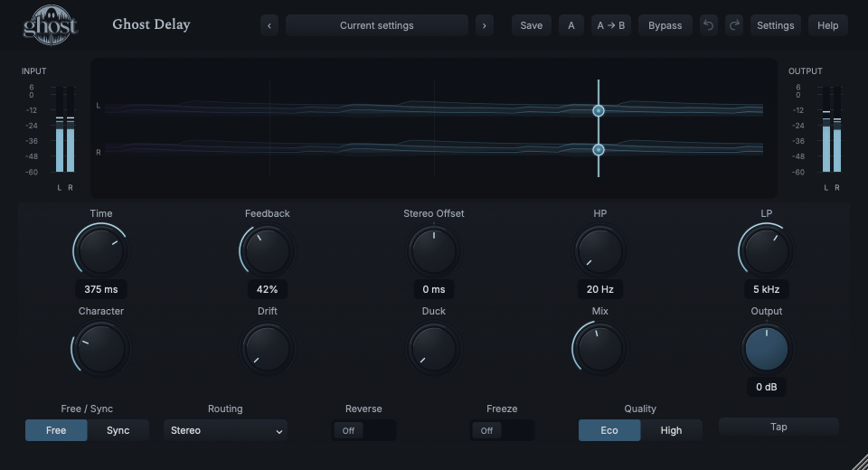Click the LP filter knob

tap(767, 250)
